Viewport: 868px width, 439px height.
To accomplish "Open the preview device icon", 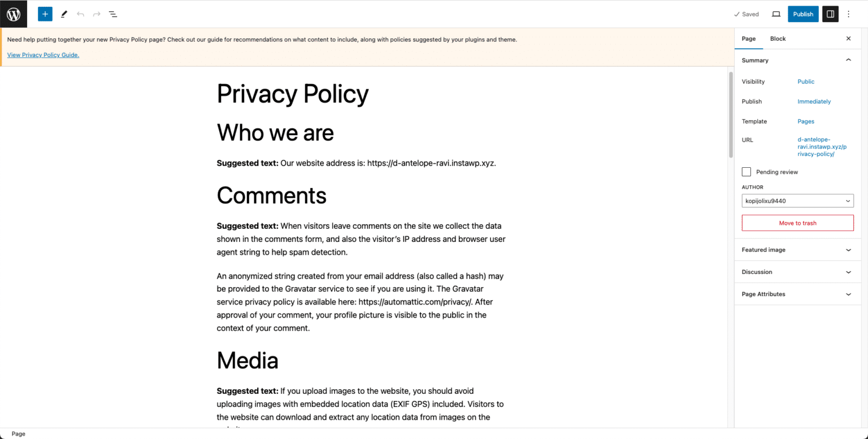I will click(x=776, y=14).
